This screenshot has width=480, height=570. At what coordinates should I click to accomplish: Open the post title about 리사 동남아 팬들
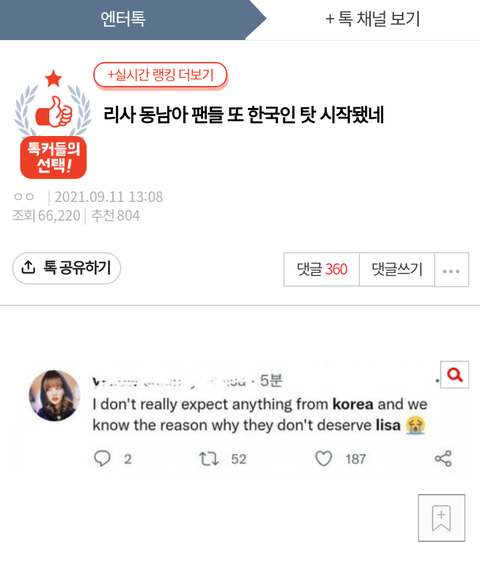244,115
